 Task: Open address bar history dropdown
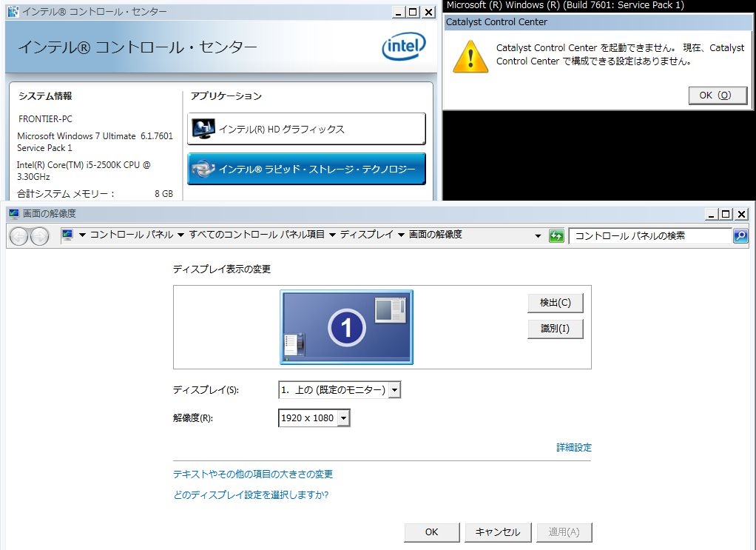pos(538,236)
